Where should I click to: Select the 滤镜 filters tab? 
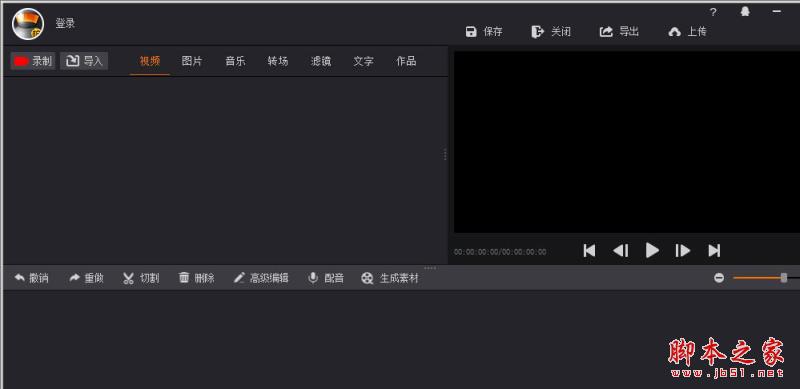pos(321,61)
